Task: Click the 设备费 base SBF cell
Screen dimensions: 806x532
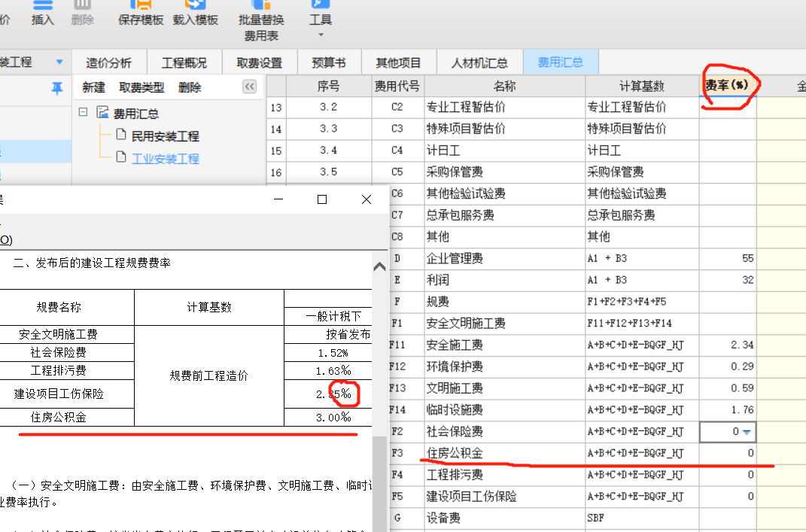Action: point(641,518)
